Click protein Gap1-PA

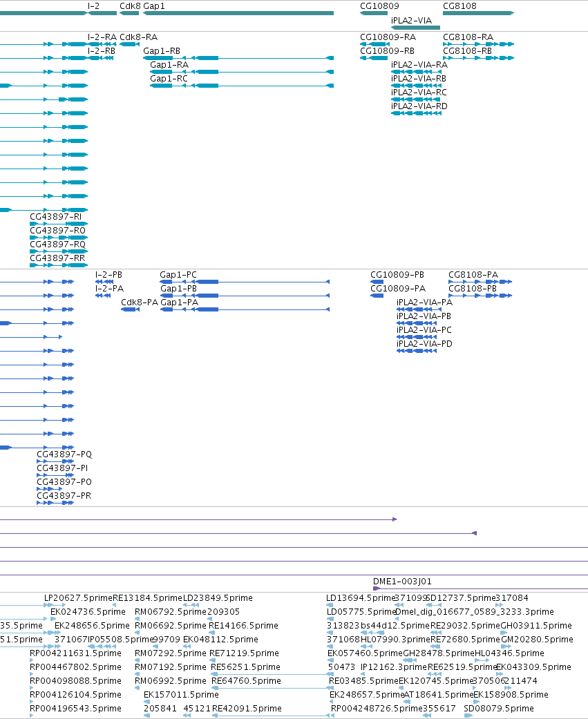click(180, 303)
